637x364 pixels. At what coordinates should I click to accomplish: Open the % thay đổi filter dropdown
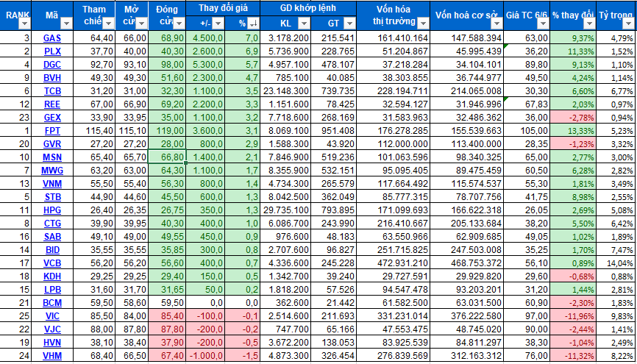pos(588,24)
